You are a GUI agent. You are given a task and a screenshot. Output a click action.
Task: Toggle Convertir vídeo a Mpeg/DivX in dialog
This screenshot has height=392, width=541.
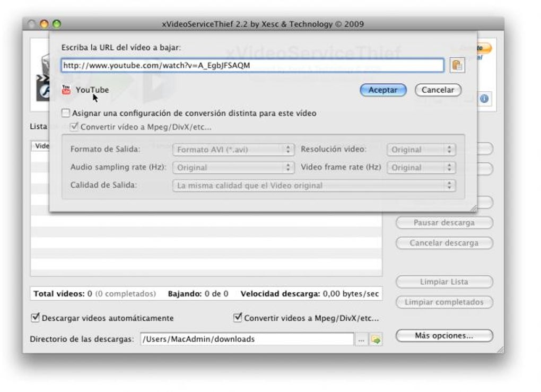click(x=74, y=127)
